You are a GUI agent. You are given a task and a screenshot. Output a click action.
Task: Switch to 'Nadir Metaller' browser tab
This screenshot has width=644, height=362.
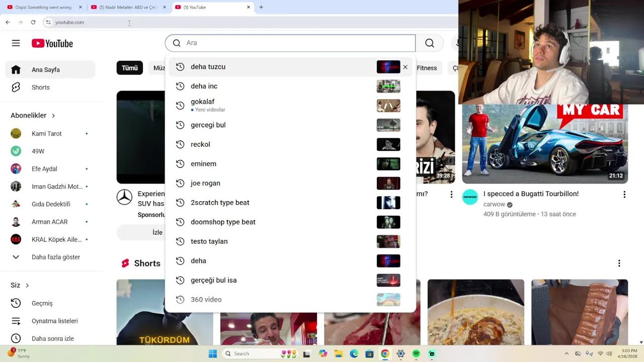(128, 8)
